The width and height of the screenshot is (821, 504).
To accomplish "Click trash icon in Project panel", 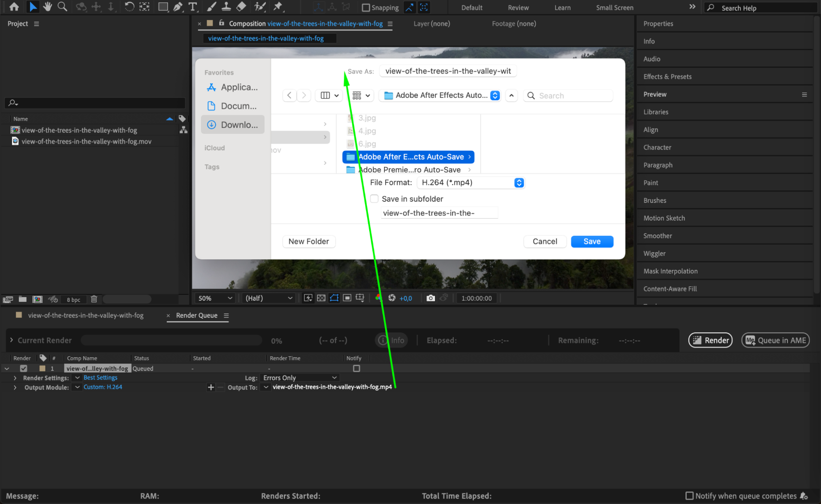I will click(x=94, y=299).
